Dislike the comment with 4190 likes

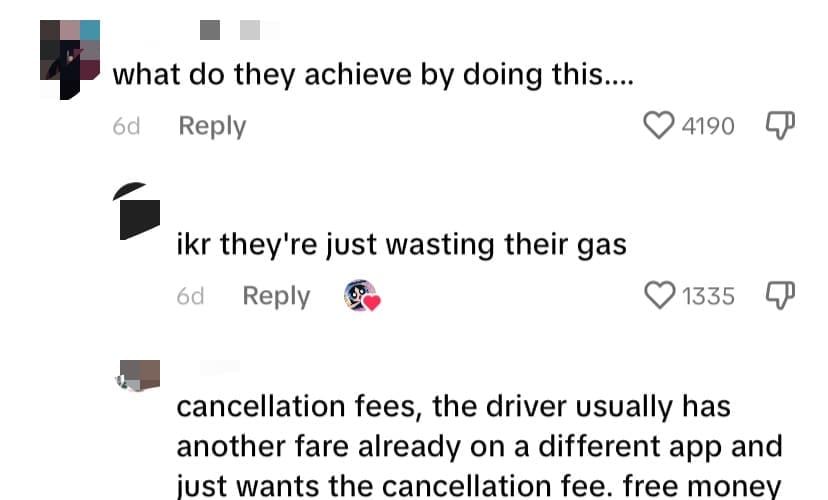click(780, 125)
